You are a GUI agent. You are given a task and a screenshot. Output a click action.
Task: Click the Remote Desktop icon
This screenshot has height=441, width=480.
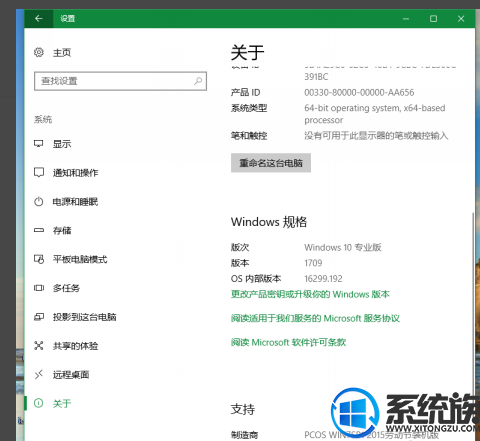click(39, 374)
